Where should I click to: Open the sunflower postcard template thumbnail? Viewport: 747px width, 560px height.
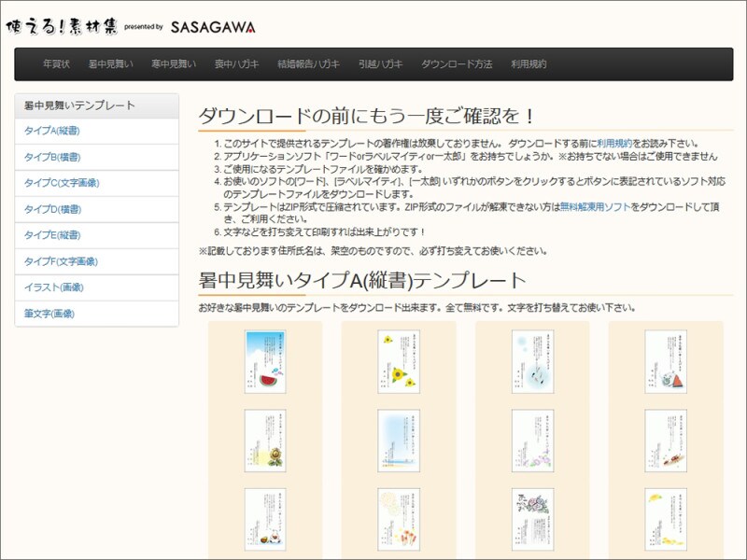coord(397,364)
